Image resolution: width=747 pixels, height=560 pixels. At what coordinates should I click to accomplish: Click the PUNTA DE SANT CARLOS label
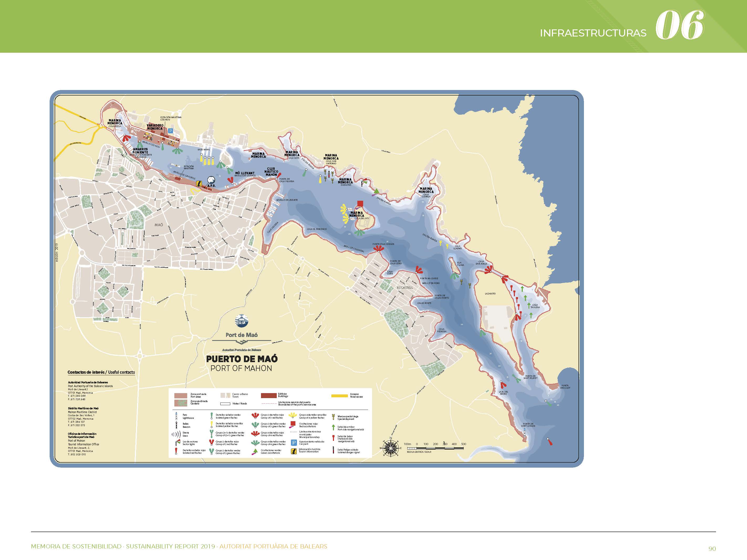point(528,425)
